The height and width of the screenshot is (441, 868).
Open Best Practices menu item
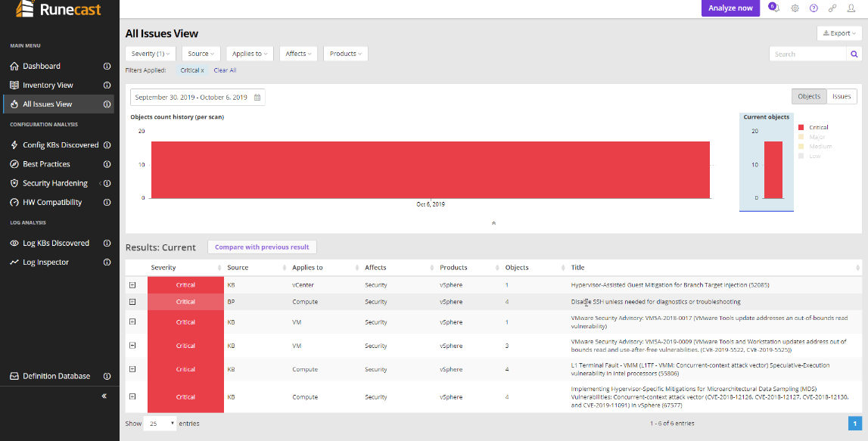click(46, 164)
